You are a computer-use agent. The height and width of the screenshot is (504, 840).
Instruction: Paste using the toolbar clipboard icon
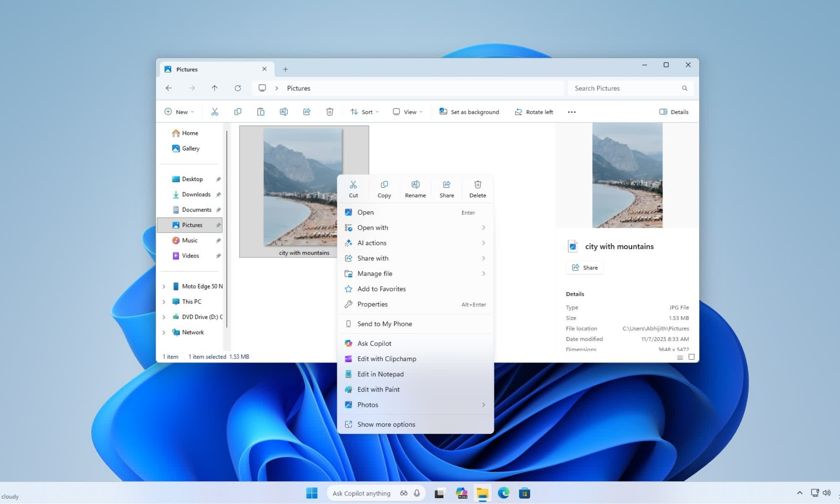pyautogui.click(x=260, y=111)
